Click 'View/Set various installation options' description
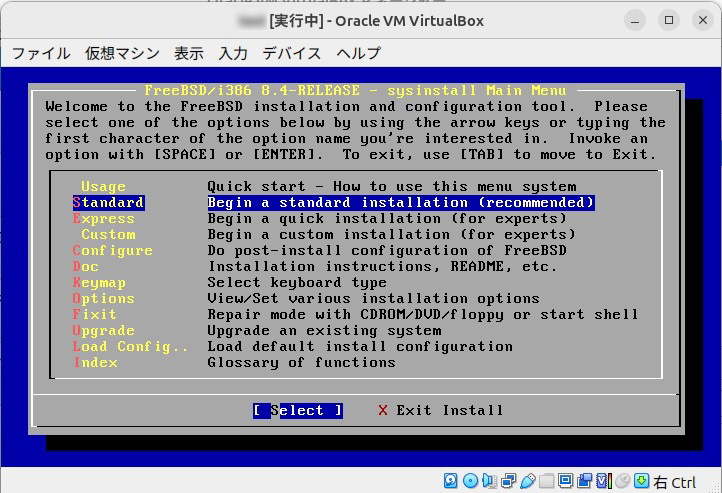The height and width of the screenshot is (493, 722). (373, 298)
